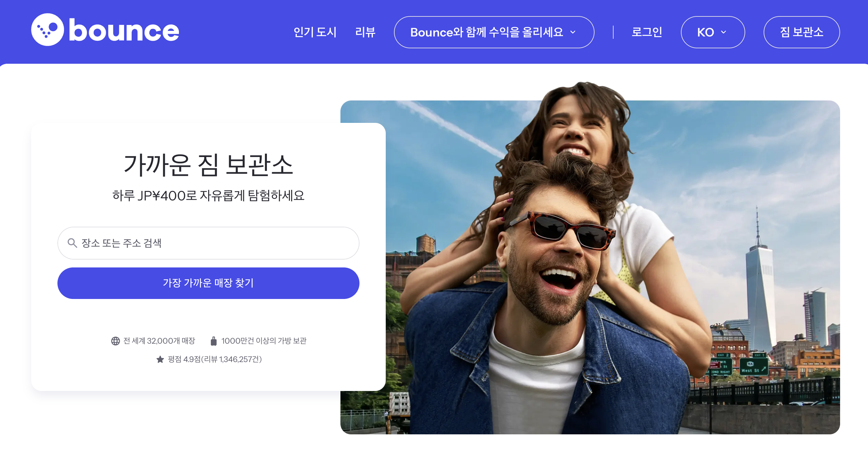This screenshot has height=458, width=868.
Task: Click 1000만건 이상의 가방 보관 text
Action: (x=264, y=341)
